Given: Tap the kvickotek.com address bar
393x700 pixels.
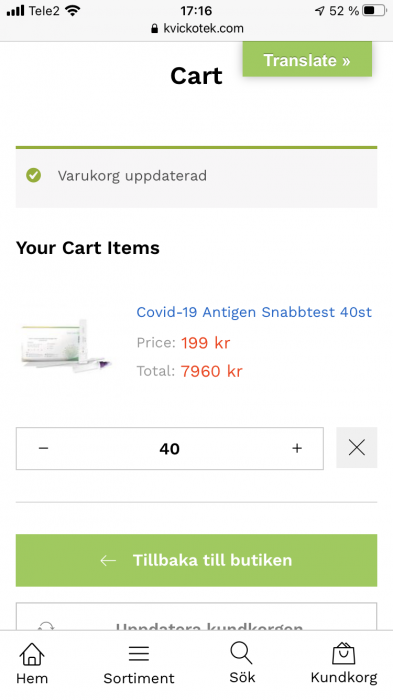Looking at the screenshot, I should [x=196, y=29].
